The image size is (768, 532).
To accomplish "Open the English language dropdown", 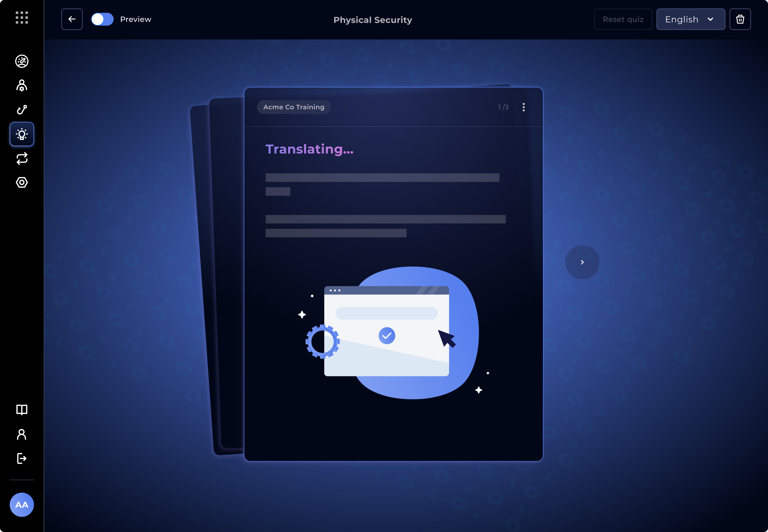I will pyautogui.click(x=690, y=19).
